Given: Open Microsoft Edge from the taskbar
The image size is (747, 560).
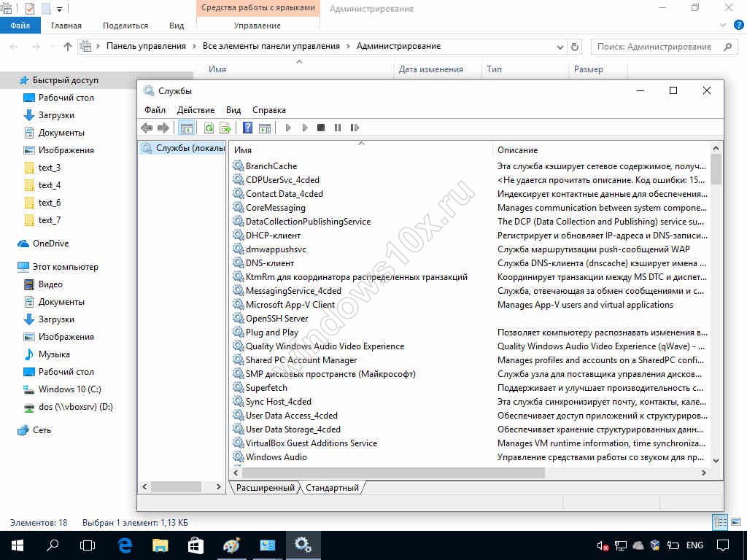Looking at the screenshot, I should tap(125, 545).
